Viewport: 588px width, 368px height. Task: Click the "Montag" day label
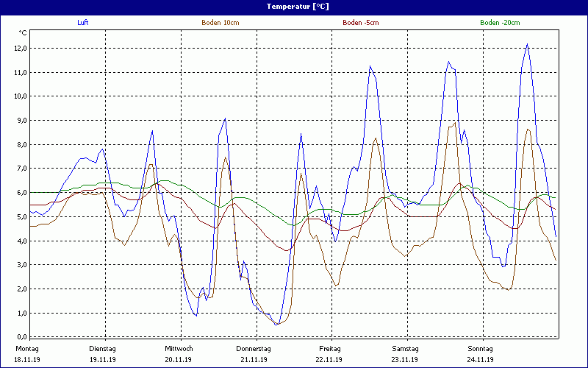(x=27, y=349)
